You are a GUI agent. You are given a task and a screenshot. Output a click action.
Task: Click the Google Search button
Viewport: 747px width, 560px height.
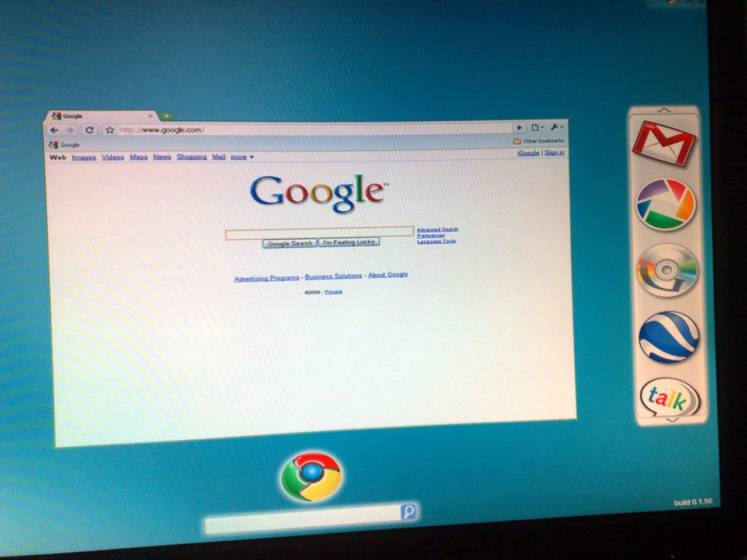(x=289, y=243)
